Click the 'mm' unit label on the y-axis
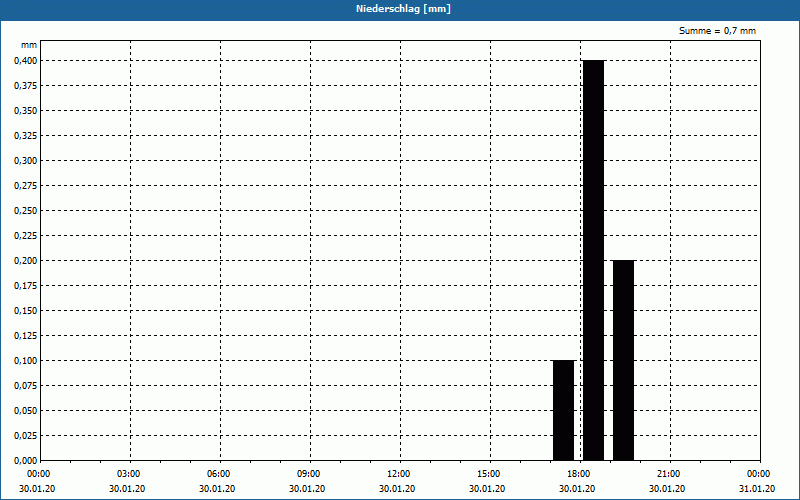The height and width of the screenshot is (500, 800). [29, 45]
